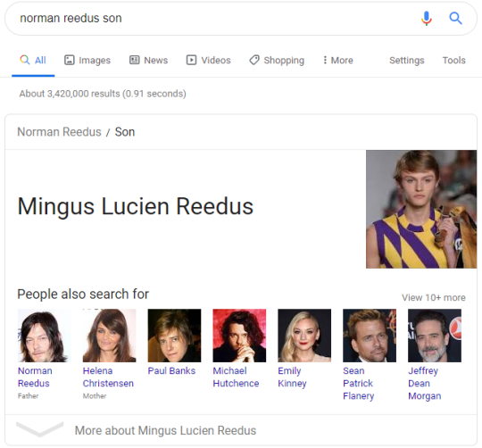
Task: Open the 'Paul Banks' name link
Action: (171, 371)
